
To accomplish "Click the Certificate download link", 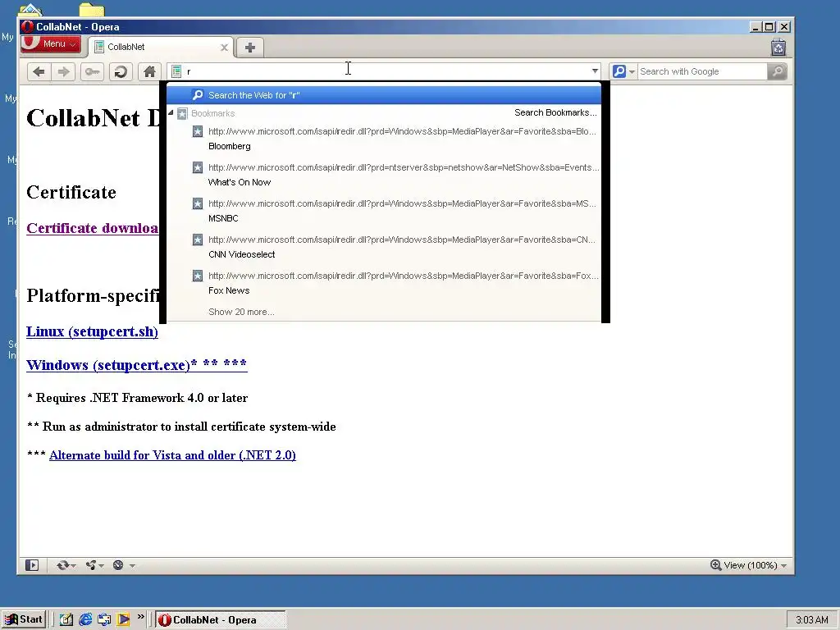I will coord(92,228).
